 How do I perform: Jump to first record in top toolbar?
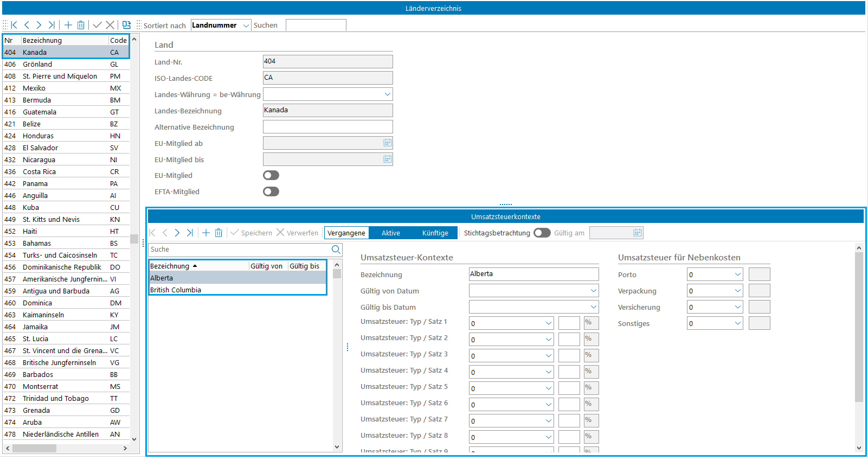14,25
